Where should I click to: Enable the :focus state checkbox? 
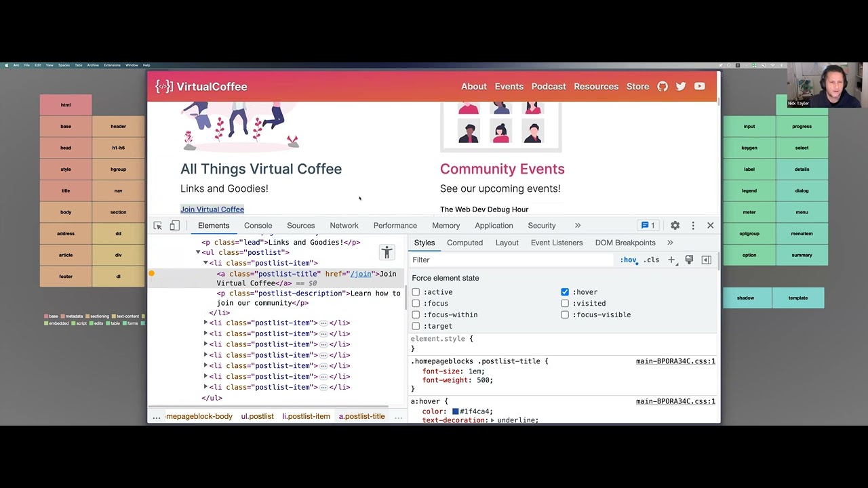(x=416, y=304)
